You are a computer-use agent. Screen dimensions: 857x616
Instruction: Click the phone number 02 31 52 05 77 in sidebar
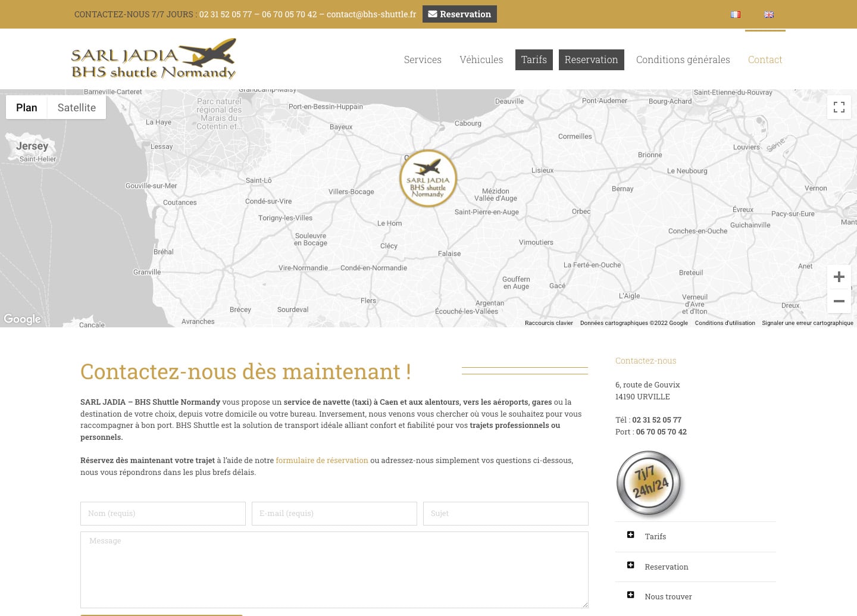click(x=656, y=420)
